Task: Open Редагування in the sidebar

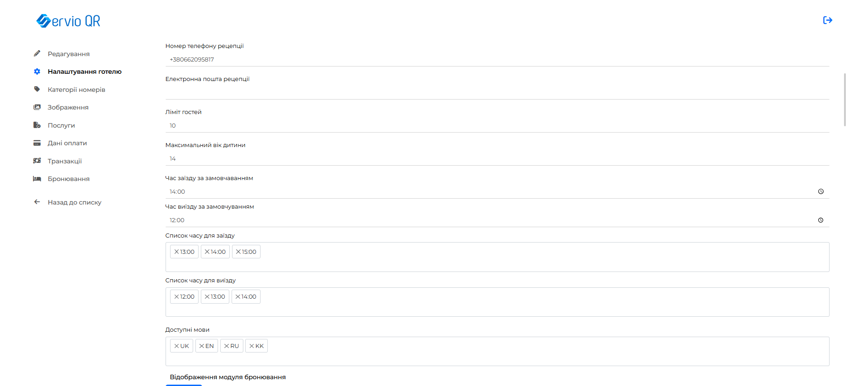Action: point(69,54)
